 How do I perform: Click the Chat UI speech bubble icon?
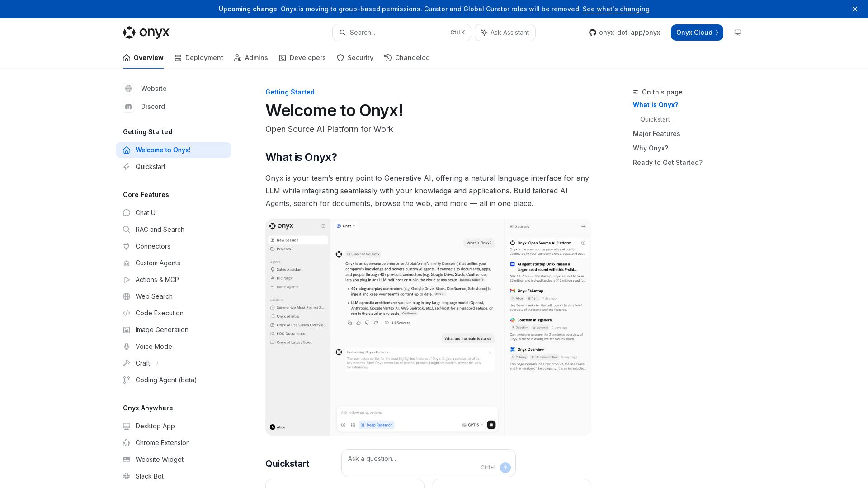pyautogui.click(x=127, y=213)
